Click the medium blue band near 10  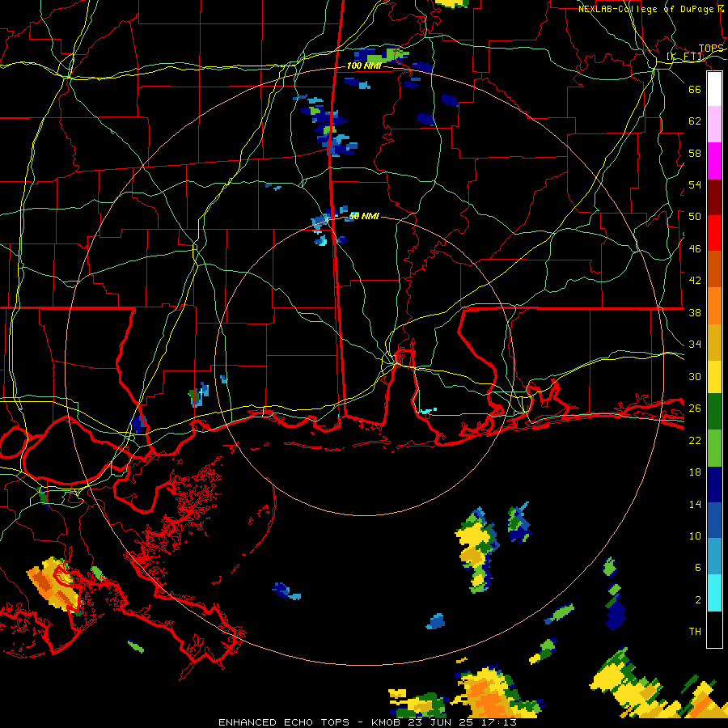[x=714, y=520]
